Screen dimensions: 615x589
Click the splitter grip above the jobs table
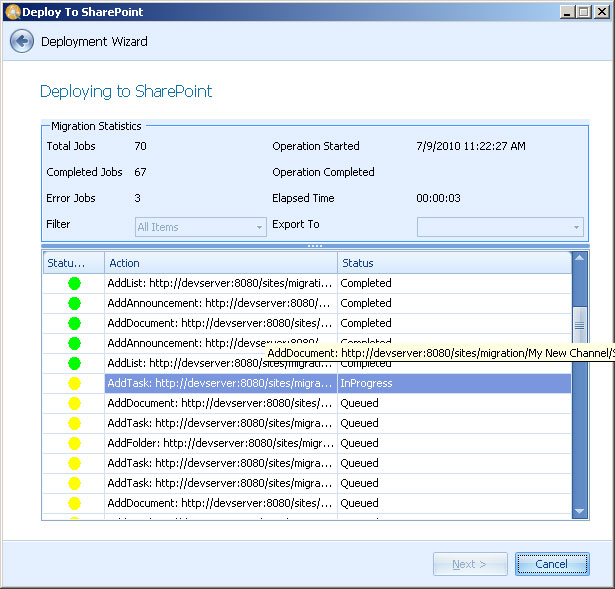314,245
